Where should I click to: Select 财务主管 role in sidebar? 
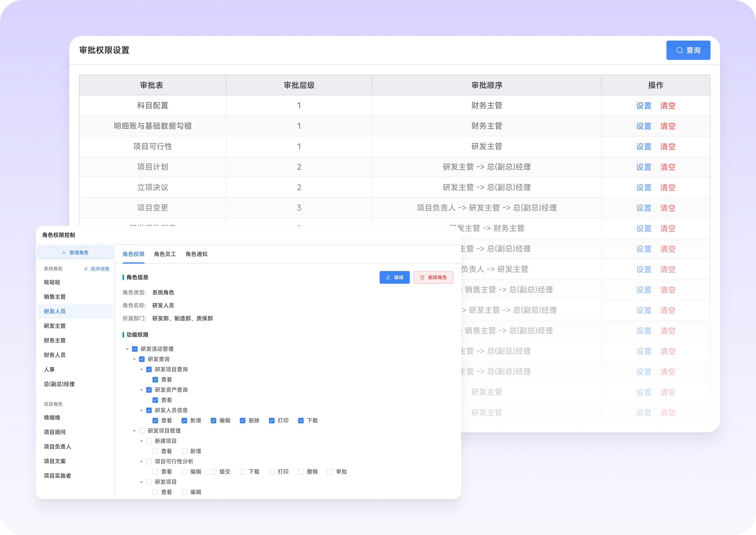click(x=55, y=340)
